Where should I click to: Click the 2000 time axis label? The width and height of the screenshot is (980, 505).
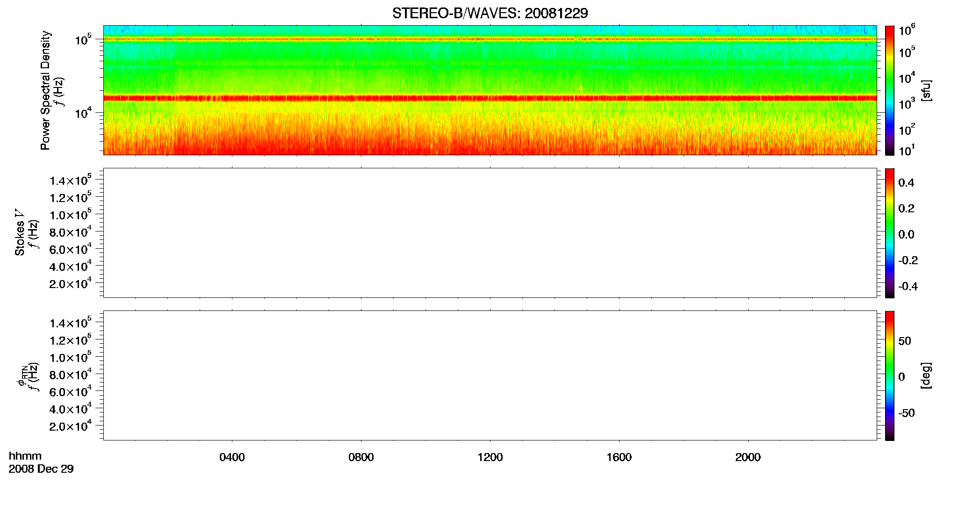tap(748, 457)
